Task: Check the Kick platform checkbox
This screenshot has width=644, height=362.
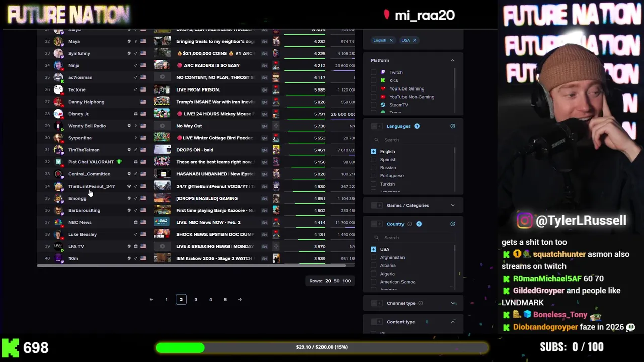Action: pos(373,80)
